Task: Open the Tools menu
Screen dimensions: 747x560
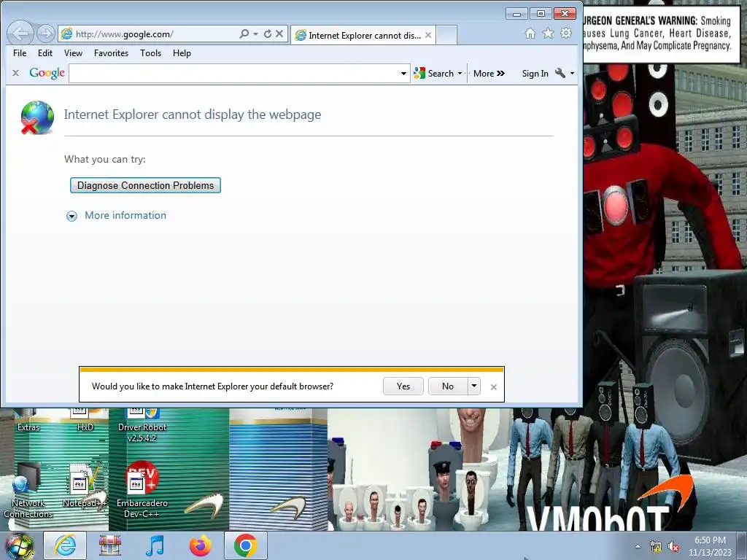Action: (150, 52)
